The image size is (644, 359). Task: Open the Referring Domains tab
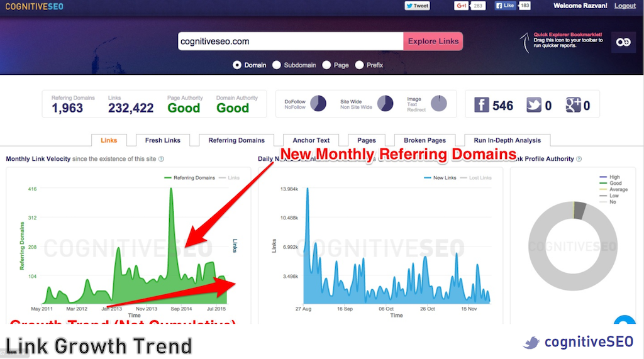pyautogui.click(x=236, y=140)
